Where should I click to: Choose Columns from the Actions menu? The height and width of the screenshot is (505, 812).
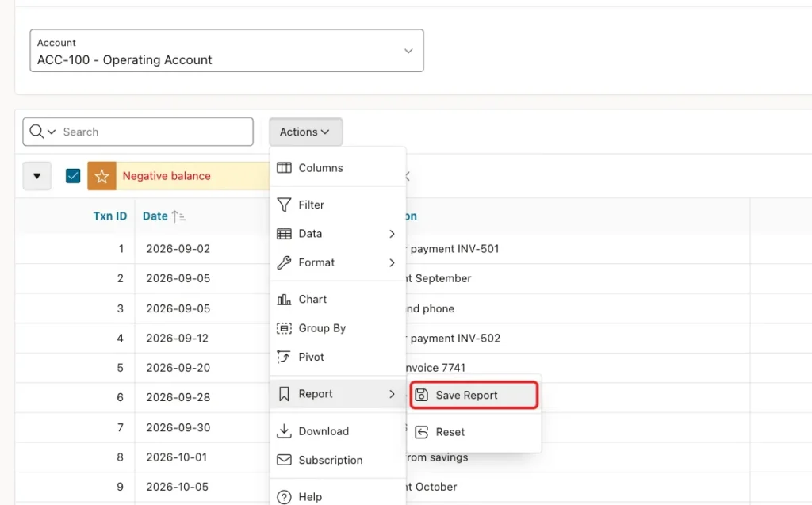(x=338, y=168)
